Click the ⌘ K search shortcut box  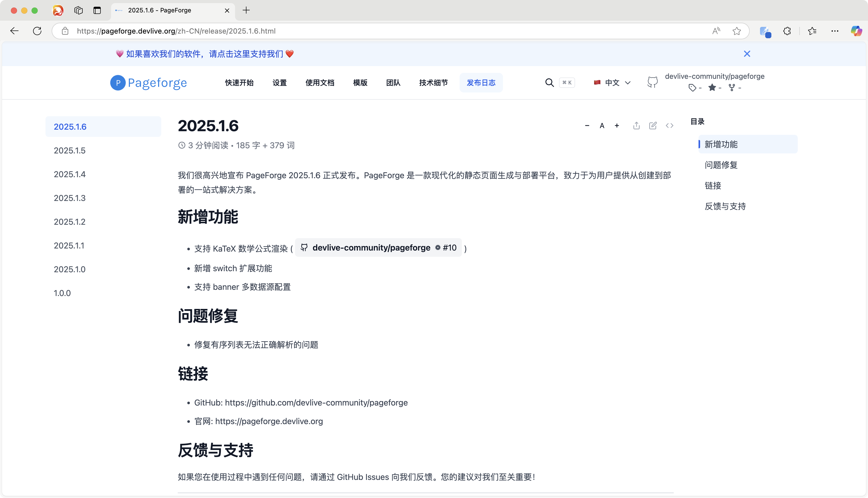click(x=567, y=83)
